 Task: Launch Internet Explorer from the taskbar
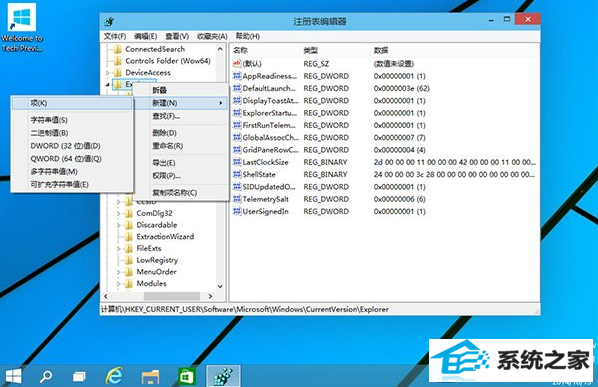[114, 376]
